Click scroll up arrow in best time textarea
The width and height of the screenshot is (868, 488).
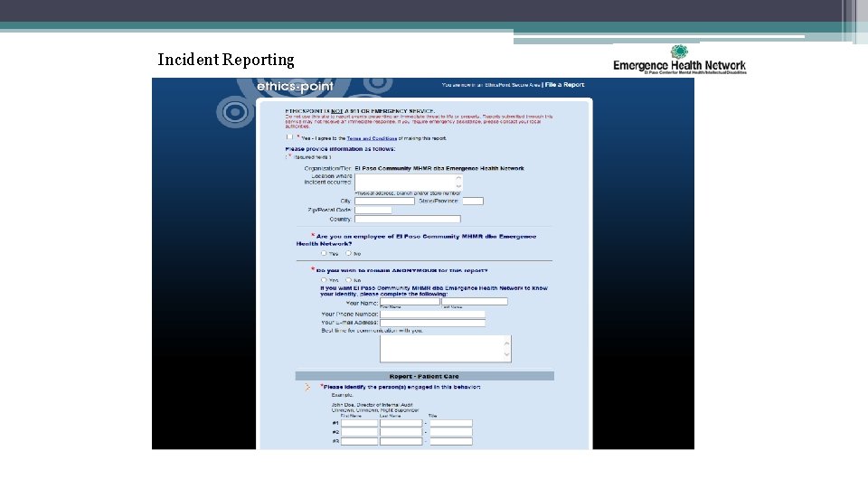[x=506, y=343]
